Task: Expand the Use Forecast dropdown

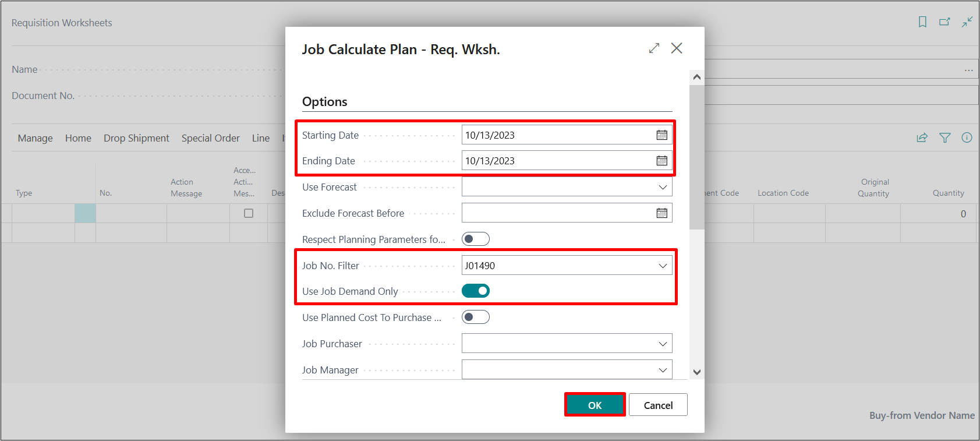Action: (662, 187)
